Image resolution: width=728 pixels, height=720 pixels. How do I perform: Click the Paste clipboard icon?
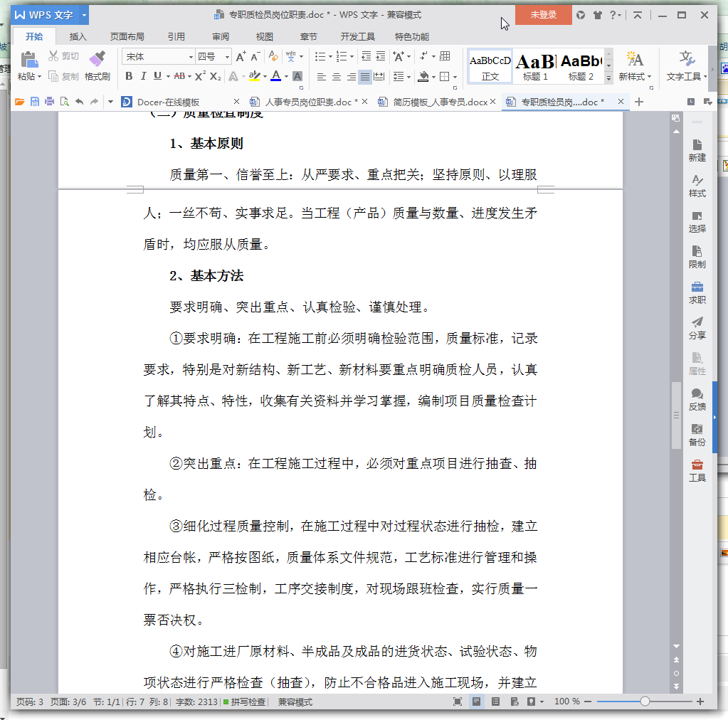28,60
